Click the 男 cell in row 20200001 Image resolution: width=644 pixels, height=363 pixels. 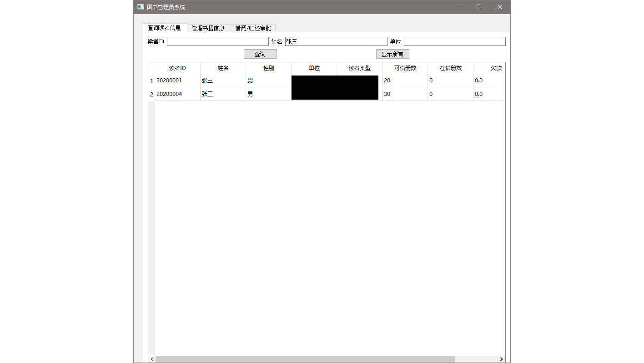pyautogui.click(x=269, y=81)
